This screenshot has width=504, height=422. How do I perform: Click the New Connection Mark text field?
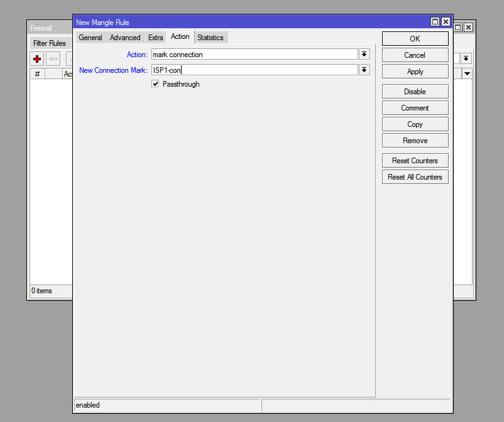254,70
